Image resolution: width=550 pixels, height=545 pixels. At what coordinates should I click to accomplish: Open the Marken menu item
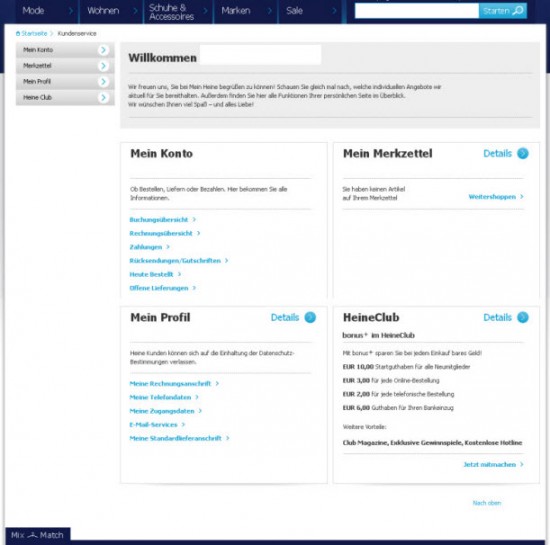click(246, 11)
